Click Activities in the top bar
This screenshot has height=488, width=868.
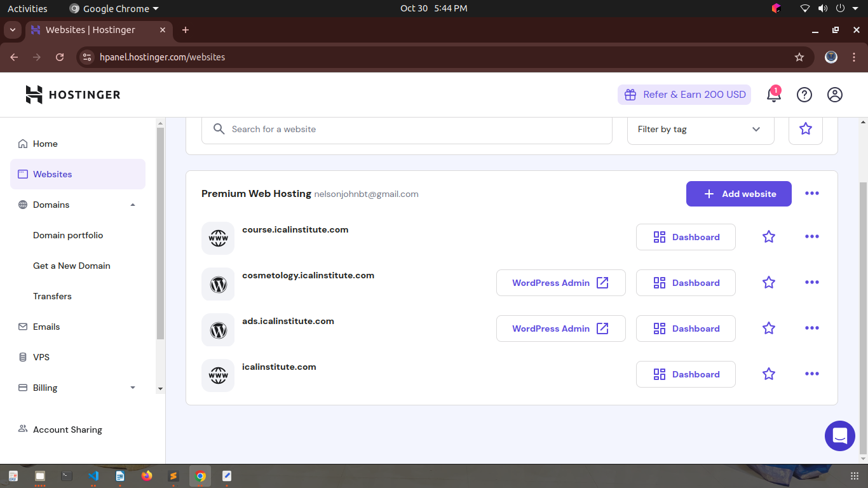[x=27, y=8]
